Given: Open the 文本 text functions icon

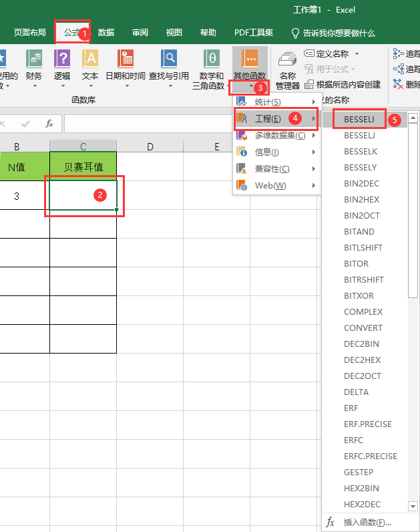Looking at the screenshot, I should tap(90, 59).
